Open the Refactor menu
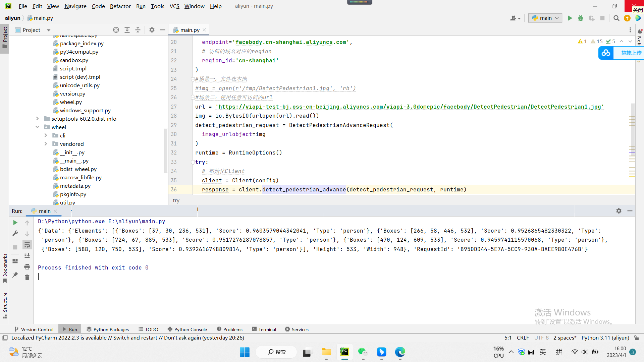 (120, 6)
